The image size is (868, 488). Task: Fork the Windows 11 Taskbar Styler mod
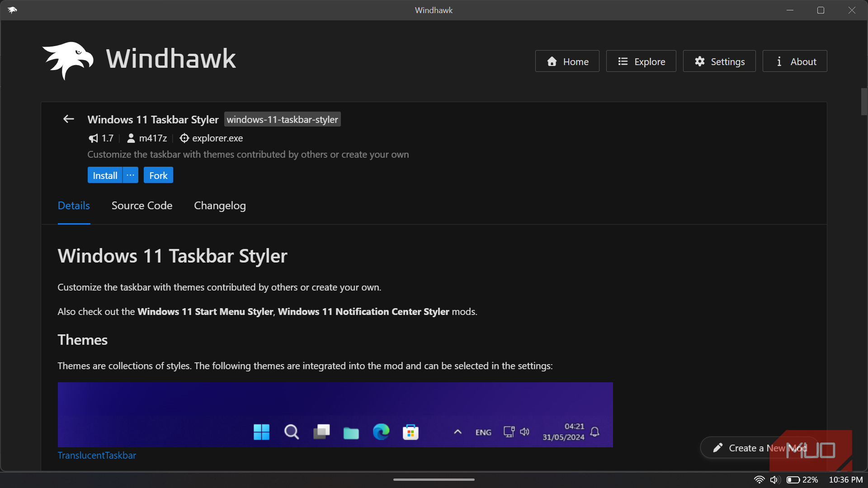click(x=158, y=175)
